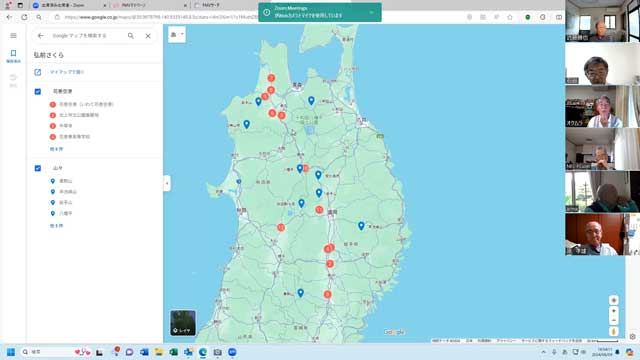The width and height of the screenshot is (640, 360).
Task: Show my location on the map
Action: (x=613, y=300)
